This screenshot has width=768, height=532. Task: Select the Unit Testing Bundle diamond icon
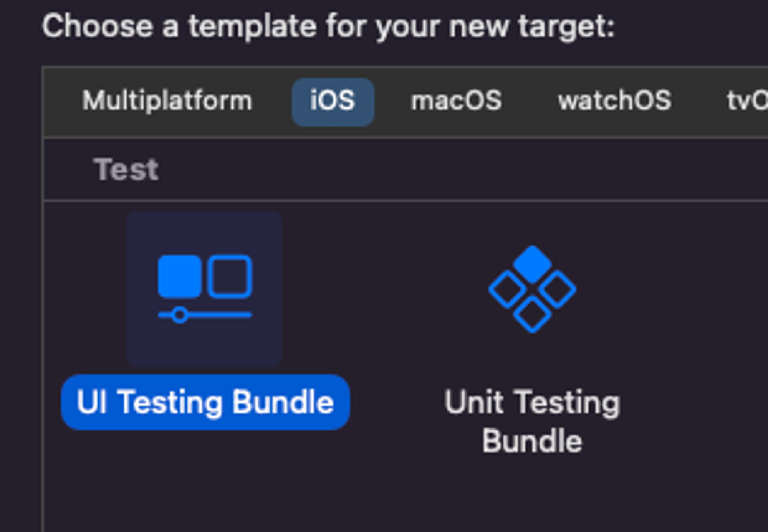point(532,289)
